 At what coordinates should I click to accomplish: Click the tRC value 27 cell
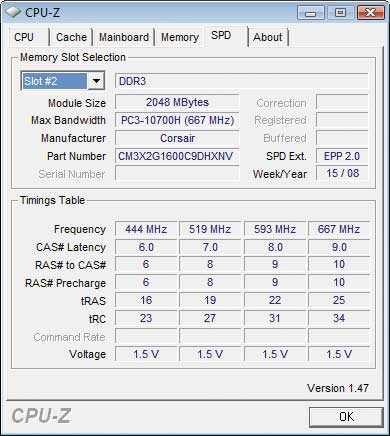coord(210,318)
